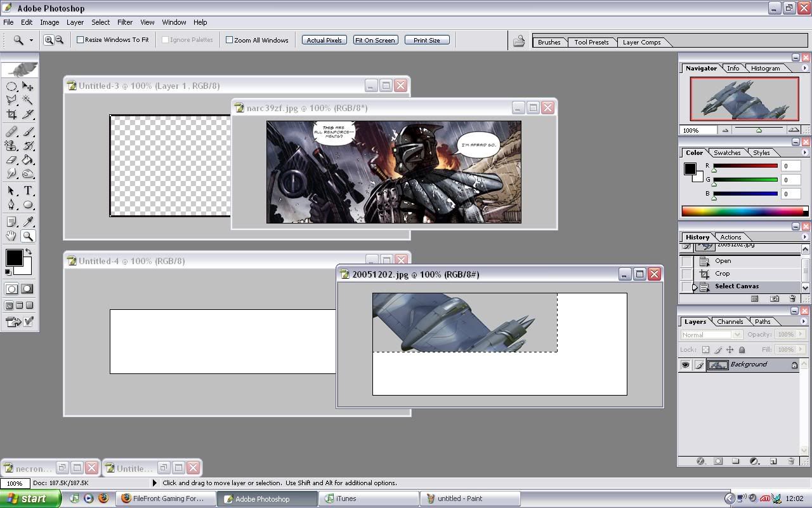Select the Healing Brush tool
This screenshot has height=508, width=812.
[11, 132]
